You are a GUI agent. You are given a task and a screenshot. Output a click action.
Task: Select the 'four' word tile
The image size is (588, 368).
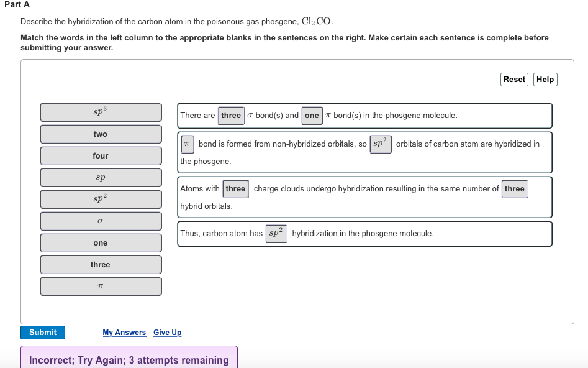(101, 156)
